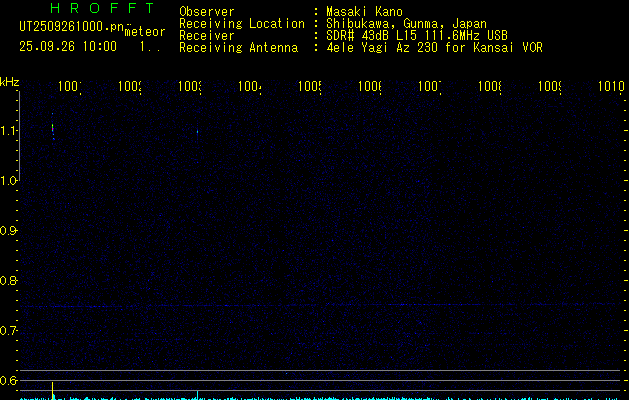
Task: Click the Observer field label
Action: tap(206, 12)
